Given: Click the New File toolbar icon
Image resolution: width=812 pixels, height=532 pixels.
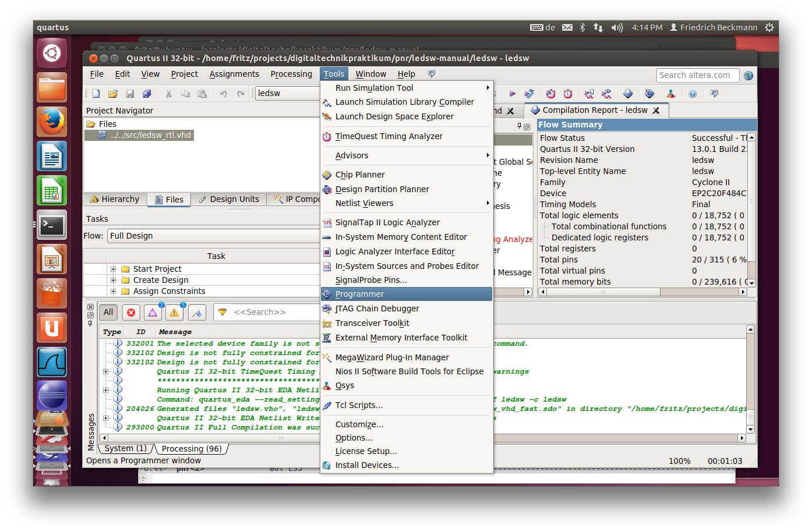Looking at the screenshot, I should click(x=96, y=94).
